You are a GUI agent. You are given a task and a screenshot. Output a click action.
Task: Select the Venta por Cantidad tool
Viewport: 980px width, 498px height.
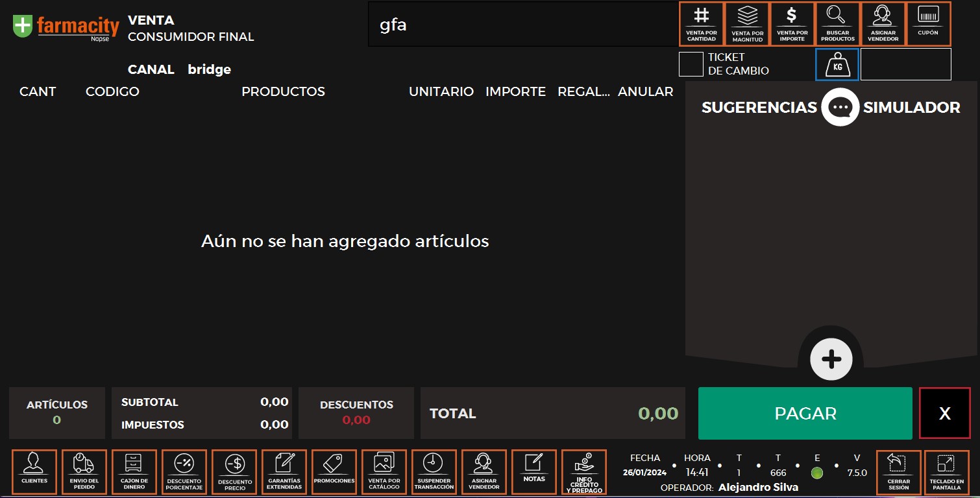coord(701,24)
